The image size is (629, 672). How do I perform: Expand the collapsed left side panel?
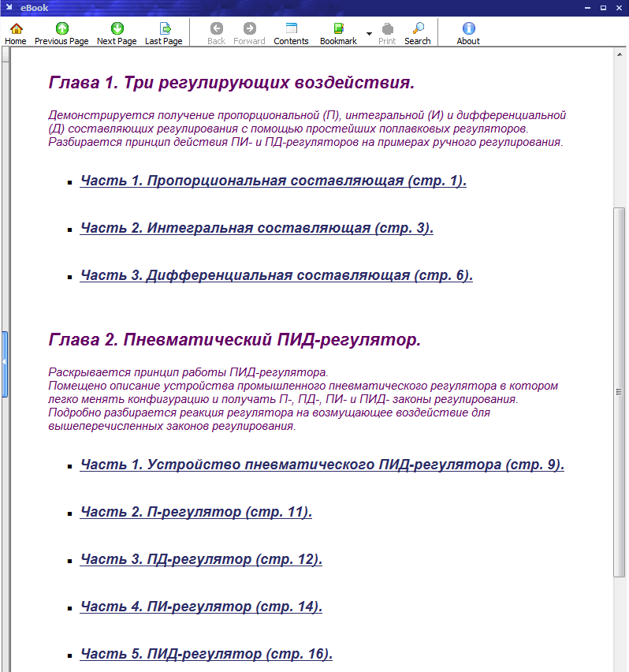pyautogui.click(x=4, y=363)
